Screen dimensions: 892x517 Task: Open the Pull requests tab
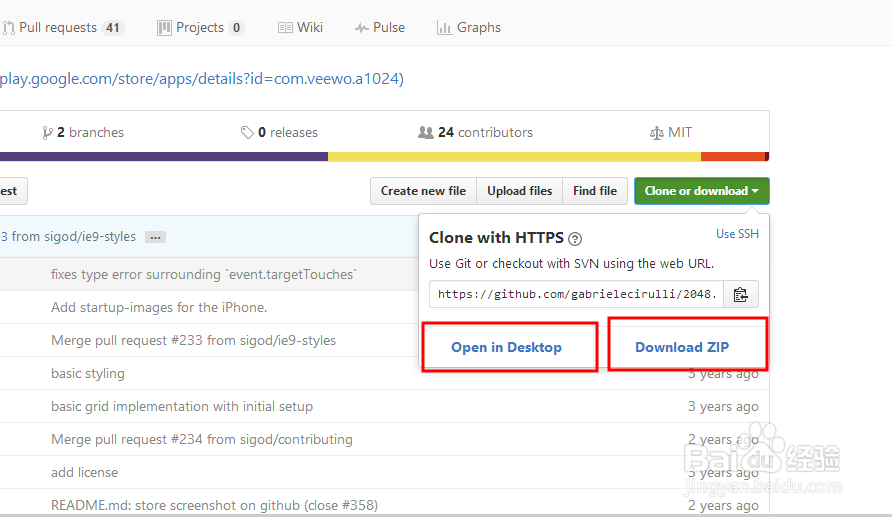63,27
